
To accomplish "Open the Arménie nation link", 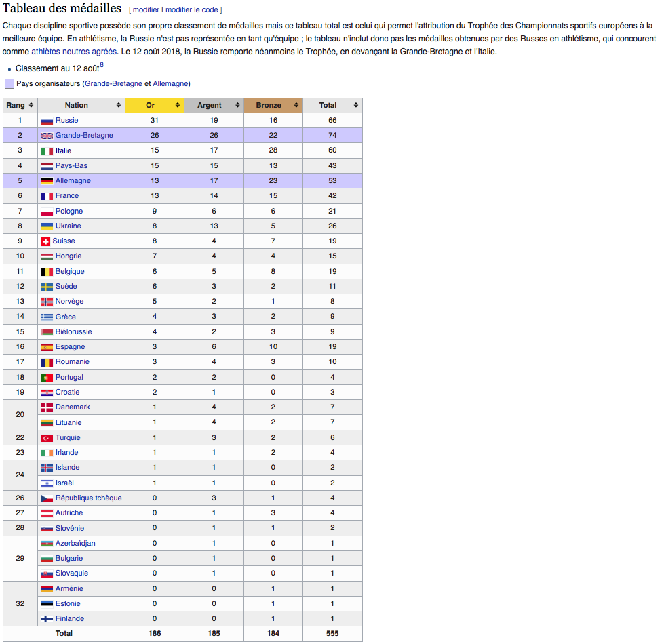I will [69, 588].
